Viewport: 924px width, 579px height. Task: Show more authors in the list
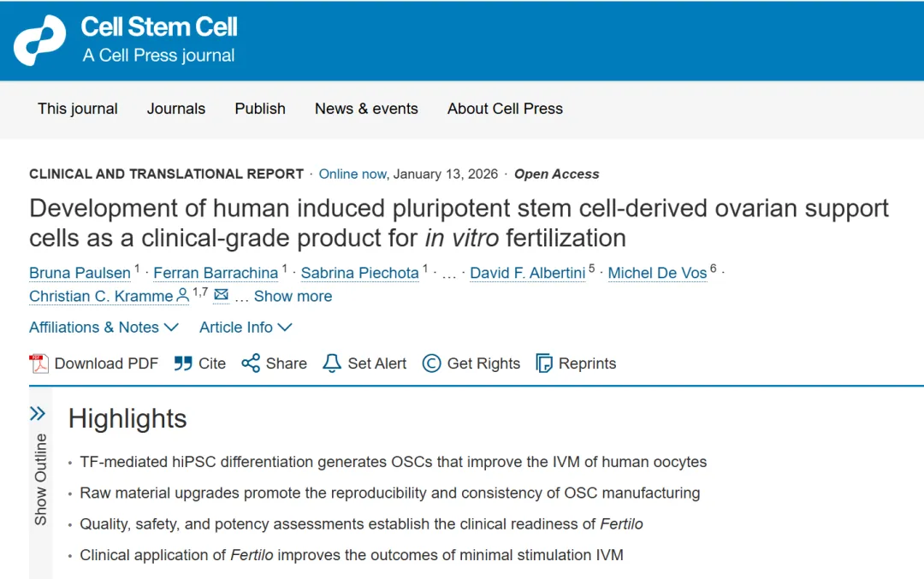click(293, 297)
